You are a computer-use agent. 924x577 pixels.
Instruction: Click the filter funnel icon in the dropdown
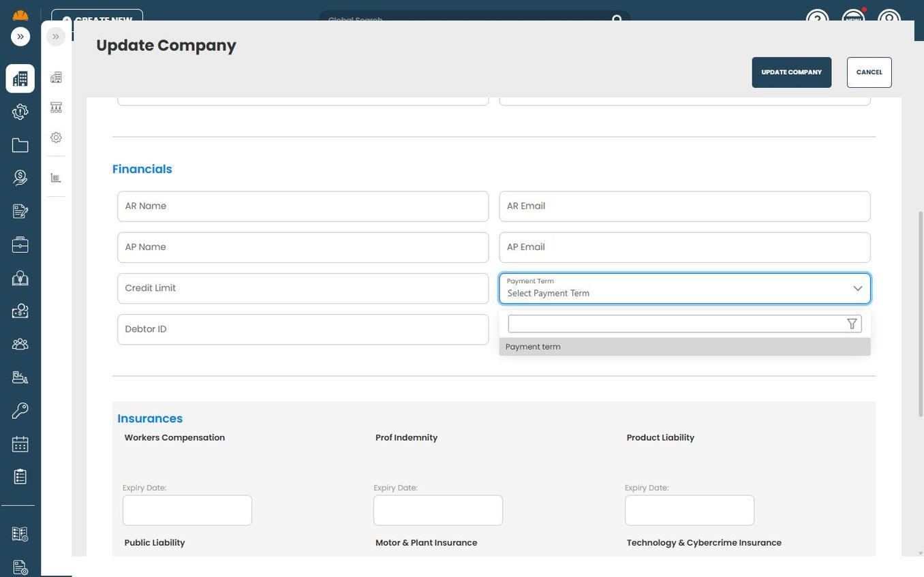tap(852, 324)
